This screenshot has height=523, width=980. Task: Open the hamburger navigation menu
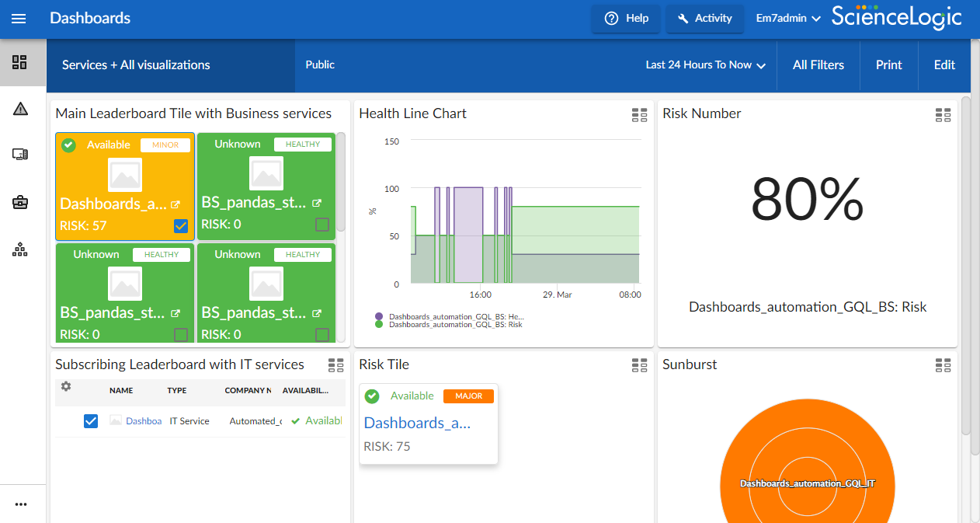[19, 19]
